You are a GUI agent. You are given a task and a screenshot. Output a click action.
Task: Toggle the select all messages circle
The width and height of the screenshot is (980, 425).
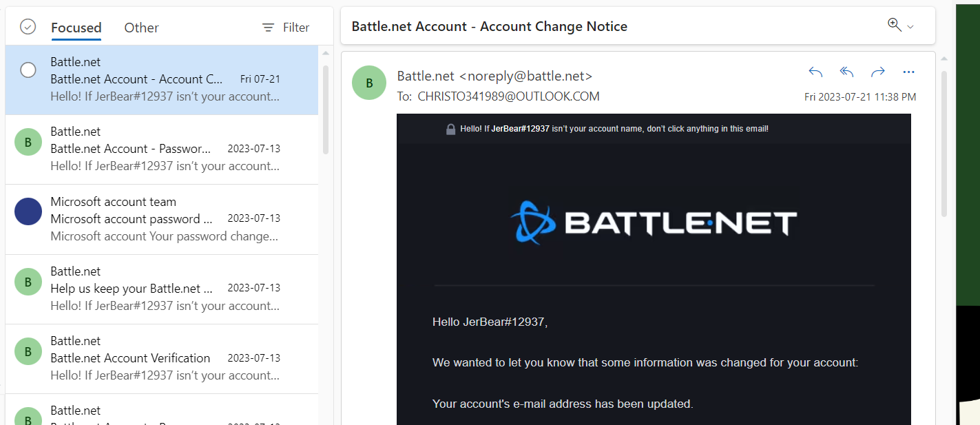28,27
